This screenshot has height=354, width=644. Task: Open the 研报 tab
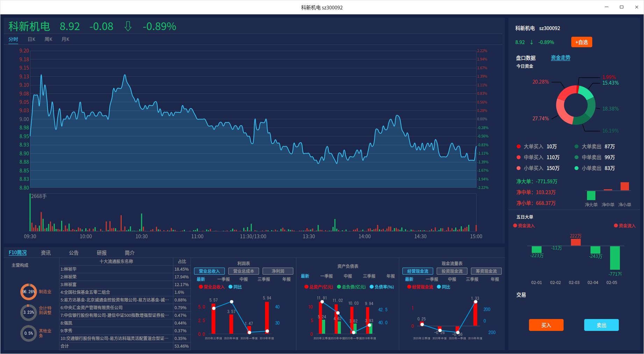pos(101,253)
